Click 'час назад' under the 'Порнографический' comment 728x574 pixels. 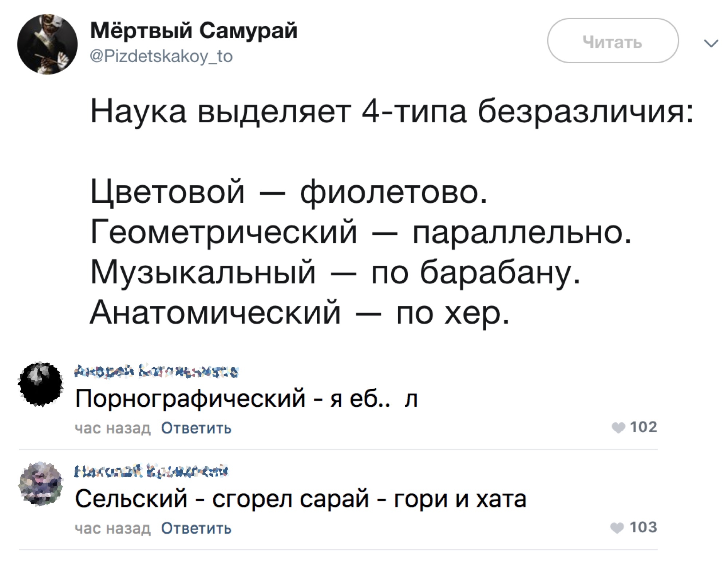pos(112,428)
